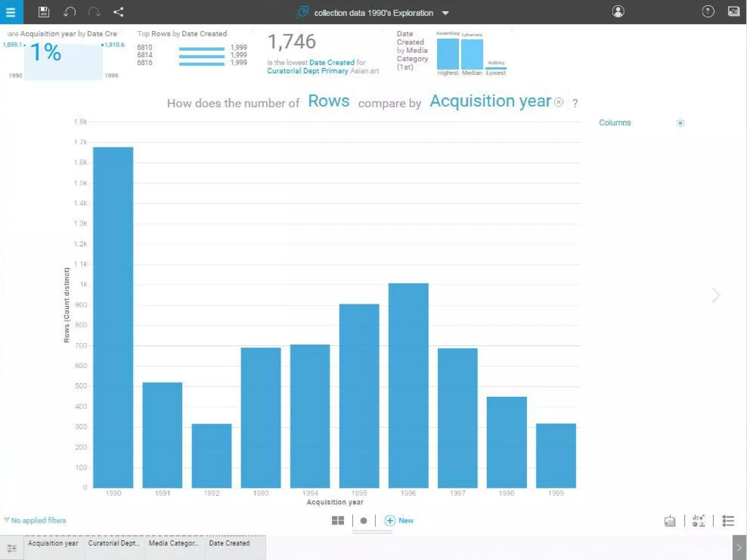The height and width of the screenshot is (560, 747).
Task: Open the user profile icon
Action: [x=618, y=12]
